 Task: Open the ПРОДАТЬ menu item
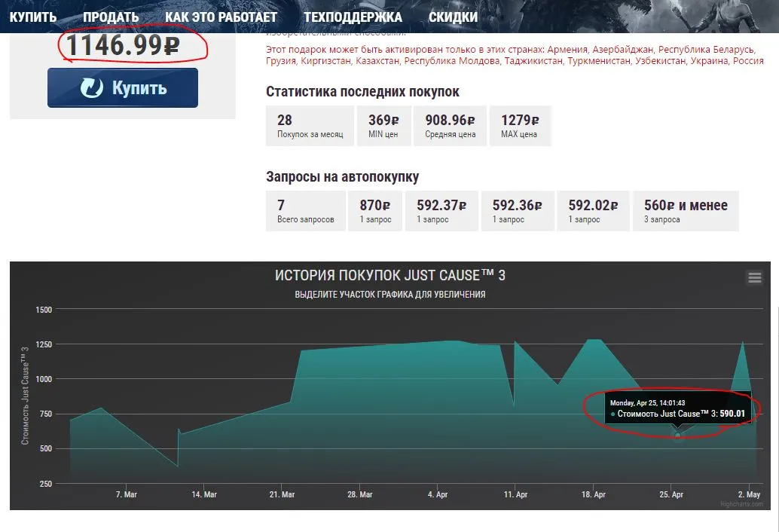pyautogui.click(x=111, y=17)
